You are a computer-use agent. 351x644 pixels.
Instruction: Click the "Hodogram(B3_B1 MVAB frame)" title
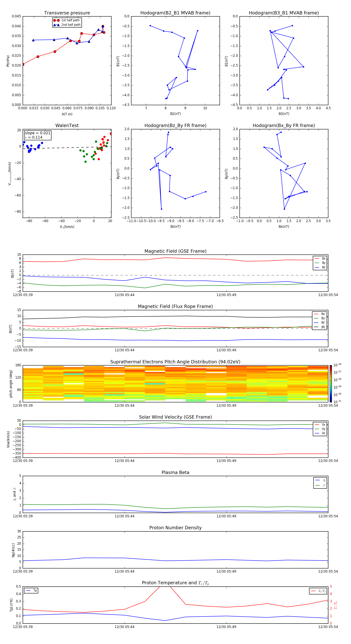pyautogui.click(x=284, y=13)
